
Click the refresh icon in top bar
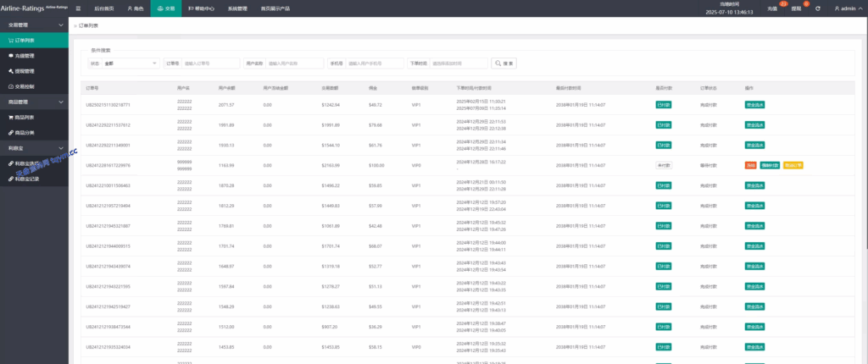pyautogui.click(x=818, y=8)
